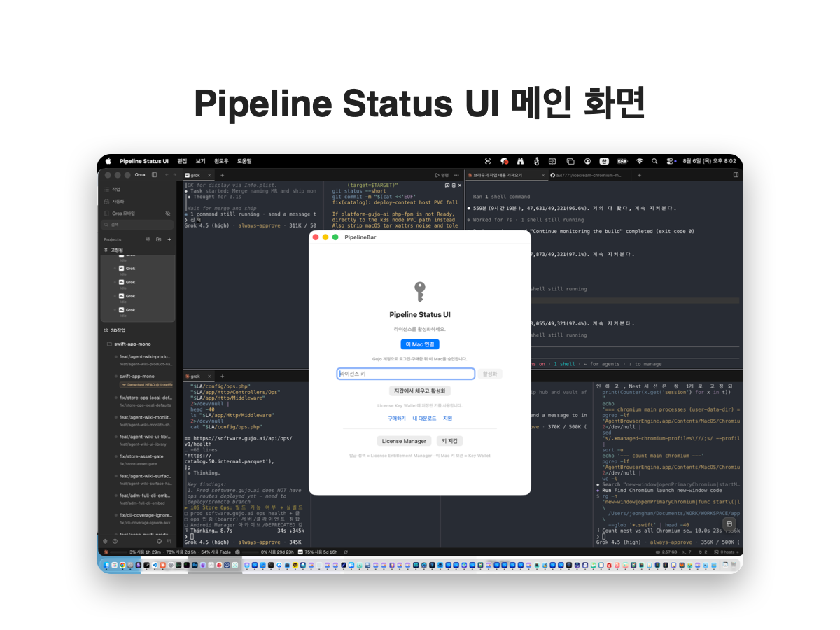840x630 pixels.
Task: Select the feat/agent-wiki-ui-libr... branch
Action: [145, 436]
